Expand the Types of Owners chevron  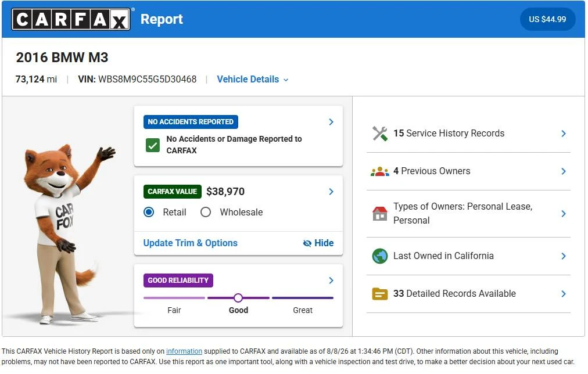[x=564, y=214]
